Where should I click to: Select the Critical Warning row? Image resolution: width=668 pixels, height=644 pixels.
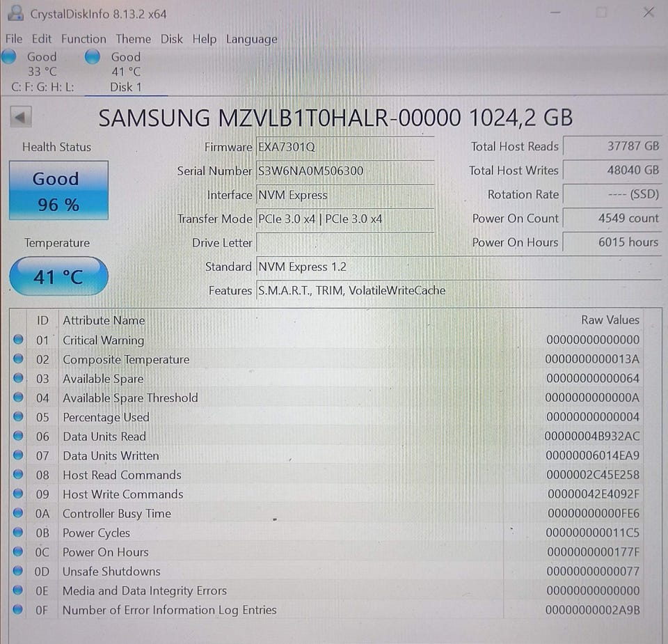(x=326, y=340)
